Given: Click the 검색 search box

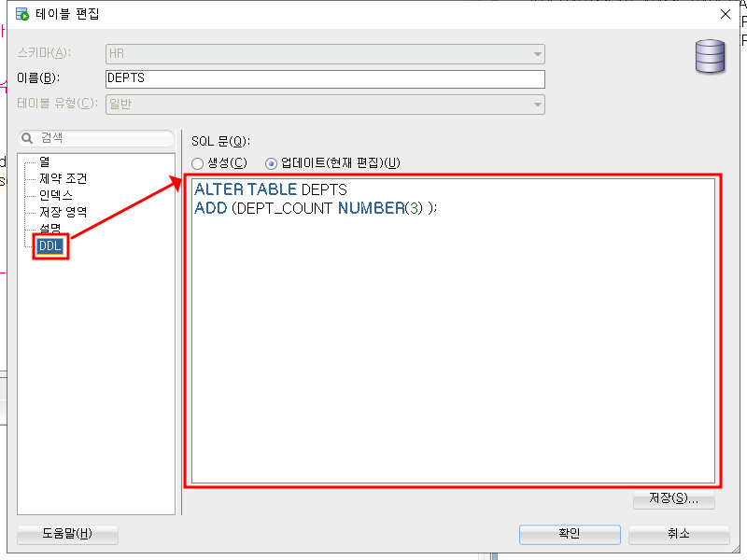Looking at the screenshot, I should (x=96, y=138).
